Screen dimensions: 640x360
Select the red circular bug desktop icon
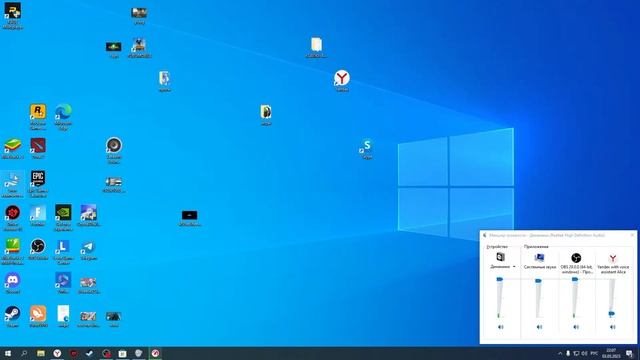(x=13, y=213)
